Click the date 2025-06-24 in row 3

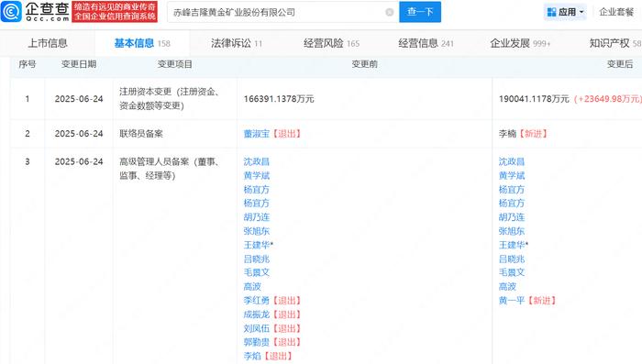(79, 161)
